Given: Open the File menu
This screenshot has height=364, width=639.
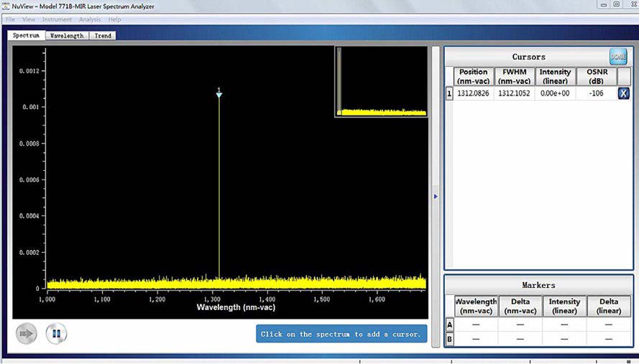Looking at the screenshot, I should (10, 19).
